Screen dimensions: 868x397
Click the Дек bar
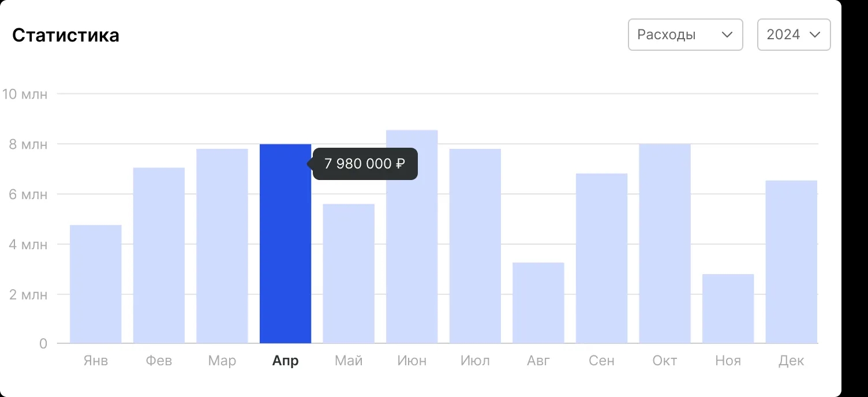[791, 262]
